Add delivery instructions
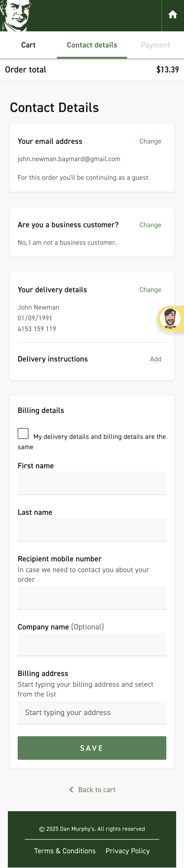Image resolution: width=184 pixels, height=868 pixels. coord(156,359)
